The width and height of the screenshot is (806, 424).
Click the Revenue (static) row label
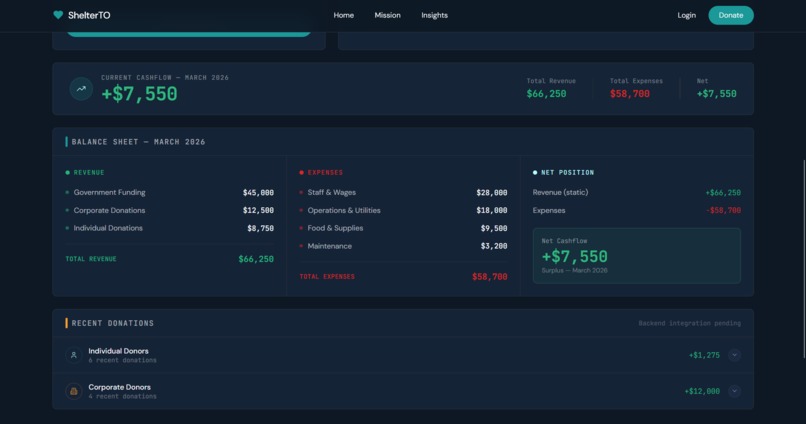(560, 193)
